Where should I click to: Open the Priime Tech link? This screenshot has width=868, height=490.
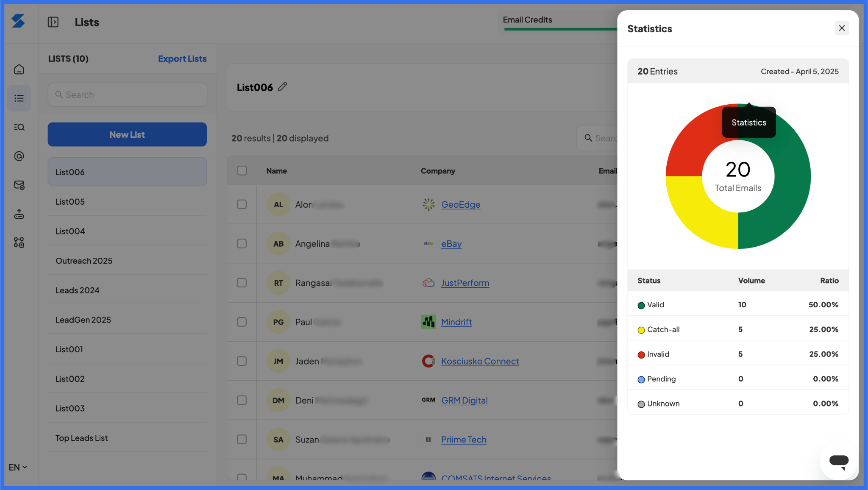click(x=464, y=440)
